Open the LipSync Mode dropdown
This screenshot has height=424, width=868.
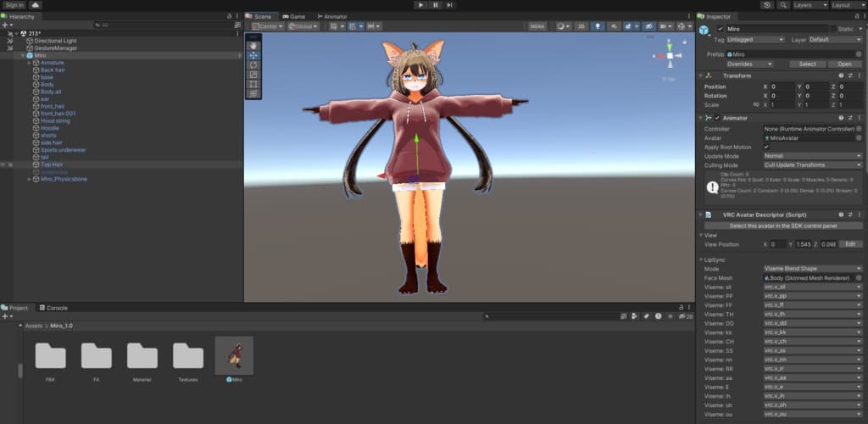(x=813, y=269)
